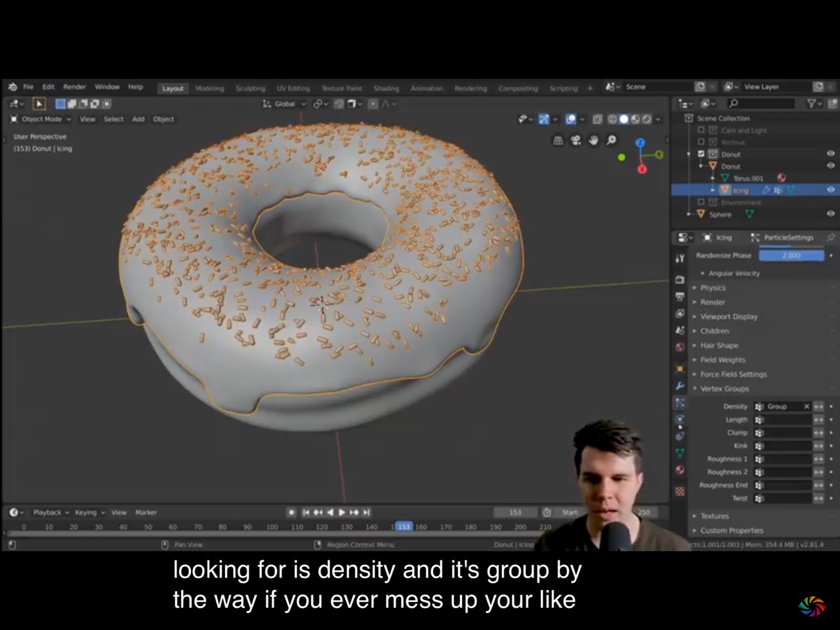Collapse the Vertex Groups panel

[724, 388]
